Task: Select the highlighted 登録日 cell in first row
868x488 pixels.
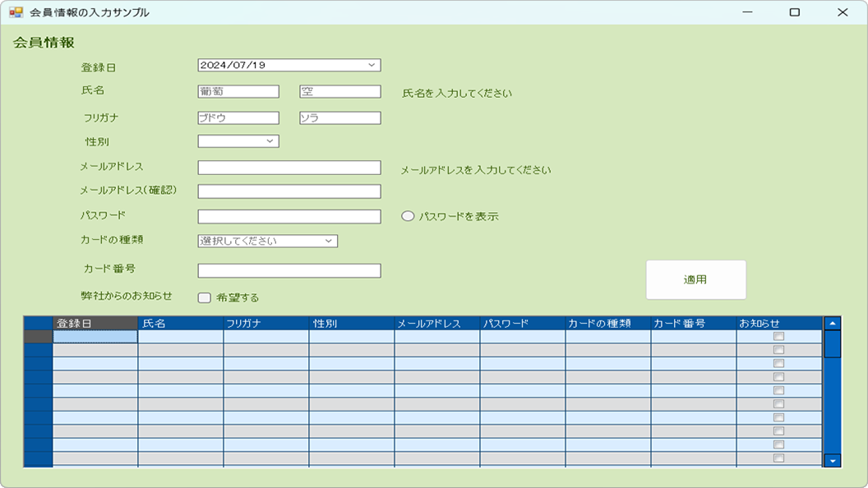Action: tap(95, 336)
